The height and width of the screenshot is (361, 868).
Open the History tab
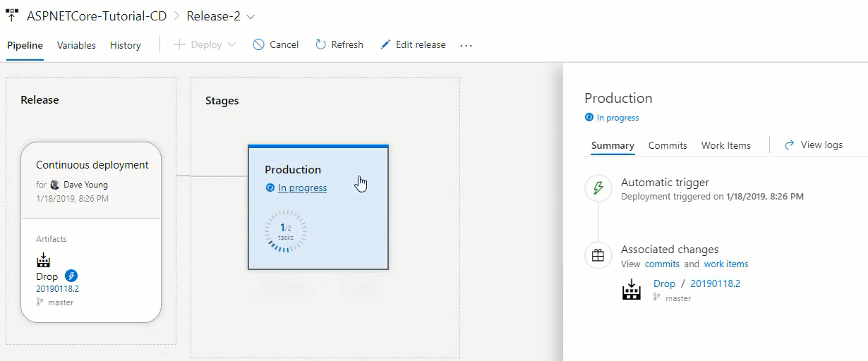[x=126, y=45]
